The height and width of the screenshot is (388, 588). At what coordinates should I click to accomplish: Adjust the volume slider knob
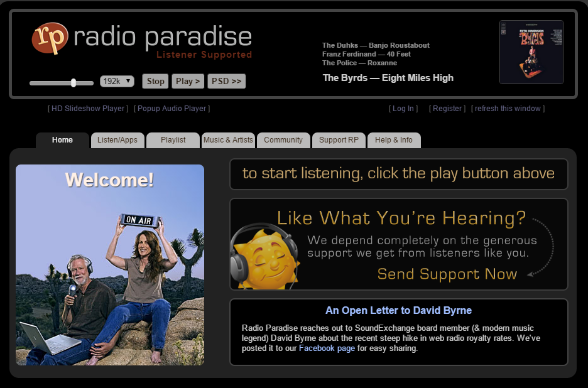click(x=73, y=83)
